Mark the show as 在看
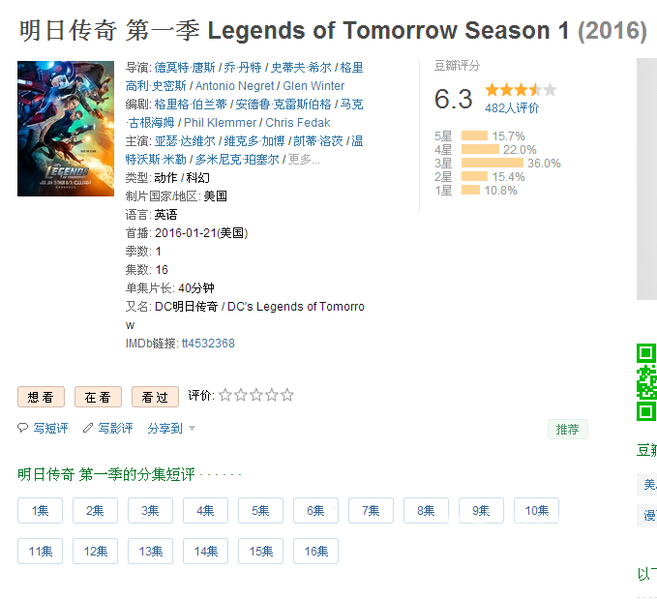The image size is (657, 600). 98,397
